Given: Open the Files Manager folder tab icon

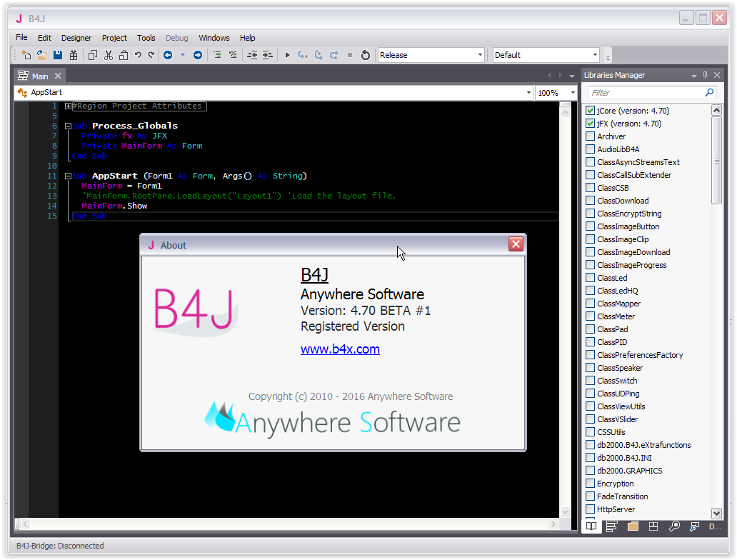Looking at the screenshot, I should (633, 526).
